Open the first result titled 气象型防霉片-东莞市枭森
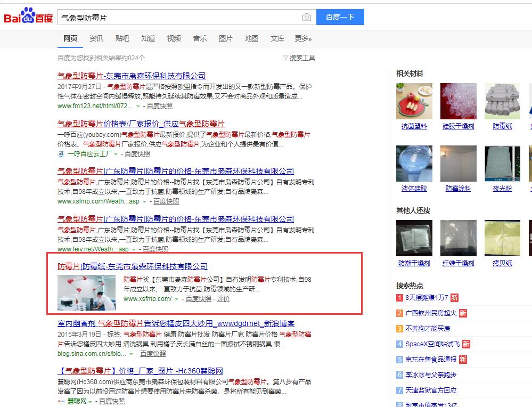The height and width of the screenshot is (407, 532). [x=131, y=76]
